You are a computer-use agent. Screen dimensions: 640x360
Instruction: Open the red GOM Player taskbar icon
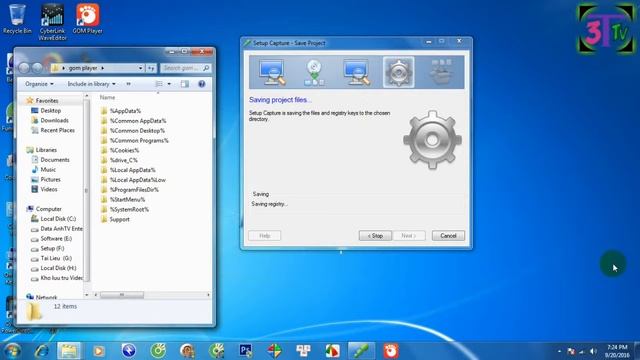click(x=391, y=351)
